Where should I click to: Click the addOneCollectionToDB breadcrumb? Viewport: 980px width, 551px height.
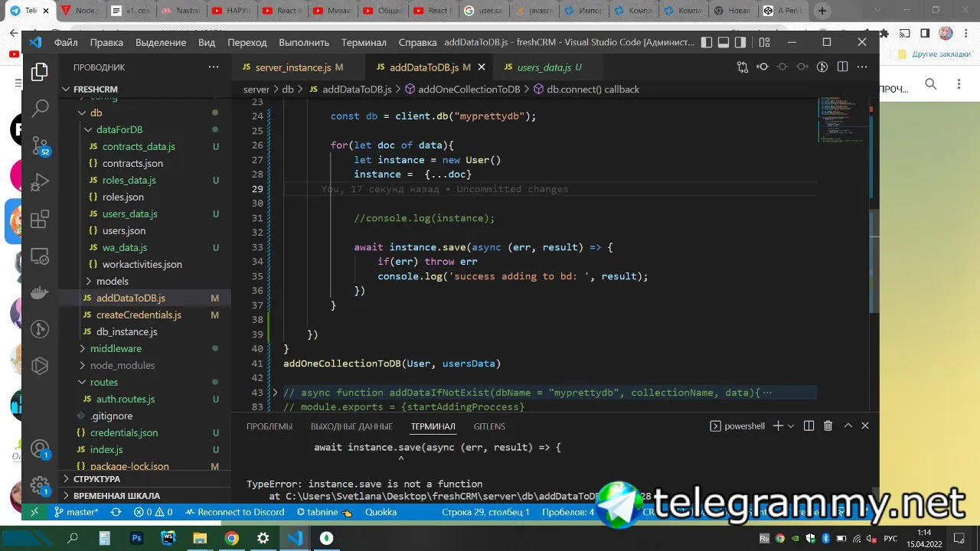(x=462, y=90)
